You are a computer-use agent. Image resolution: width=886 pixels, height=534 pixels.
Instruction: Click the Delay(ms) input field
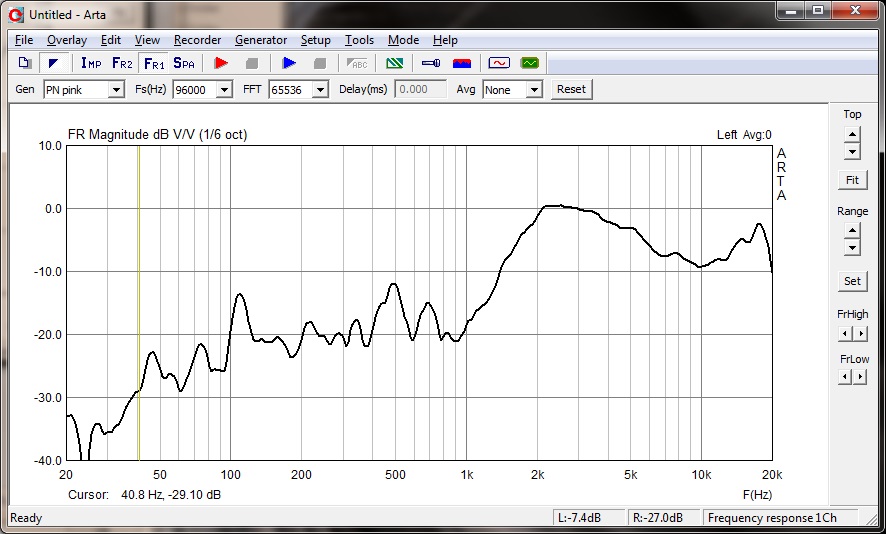(420, 89)
